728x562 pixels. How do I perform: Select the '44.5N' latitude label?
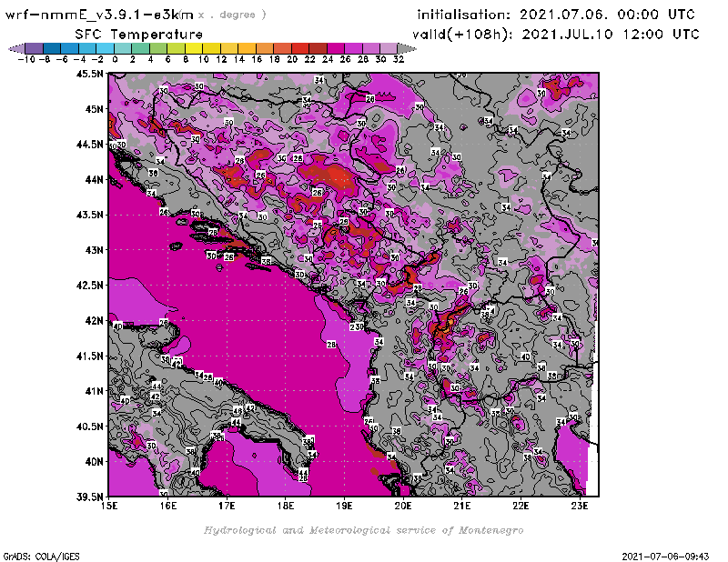point(90,145)
